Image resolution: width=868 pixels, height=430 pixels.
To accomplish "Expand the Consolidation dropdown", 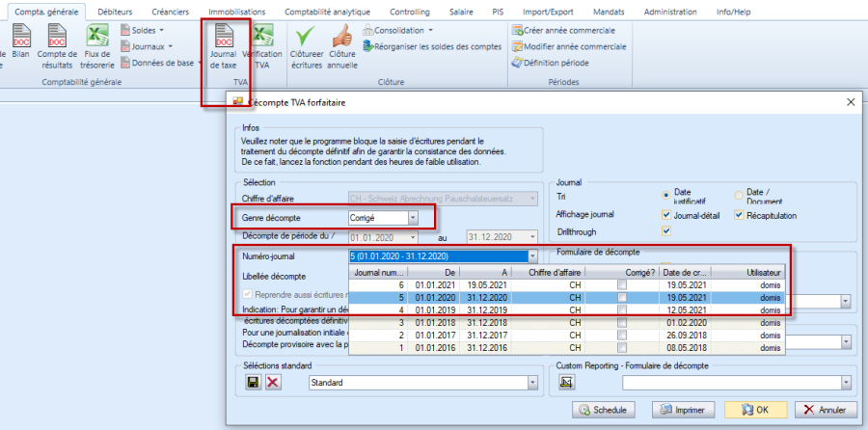I will [398, 31].
